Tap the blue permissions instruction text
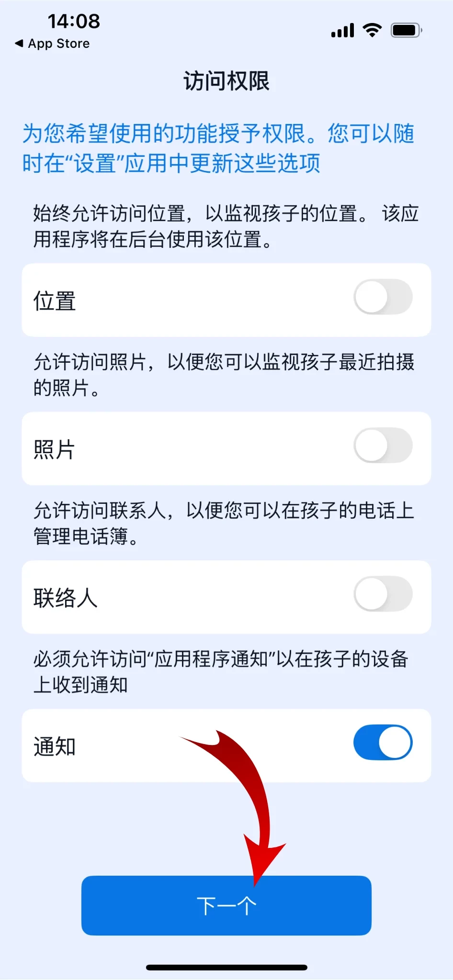This screenshot has height=980, width=453. (218, 148)
